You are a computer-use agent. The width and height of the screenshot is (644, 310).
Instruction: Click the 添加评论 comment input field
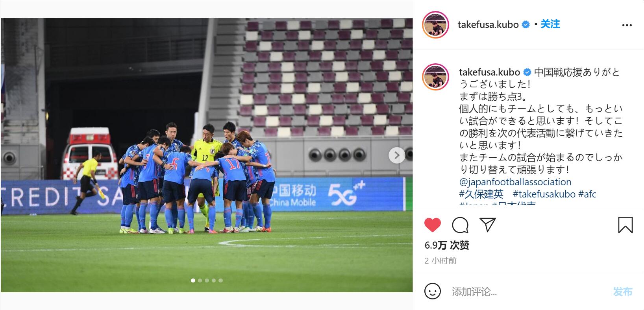click(529, 292)
